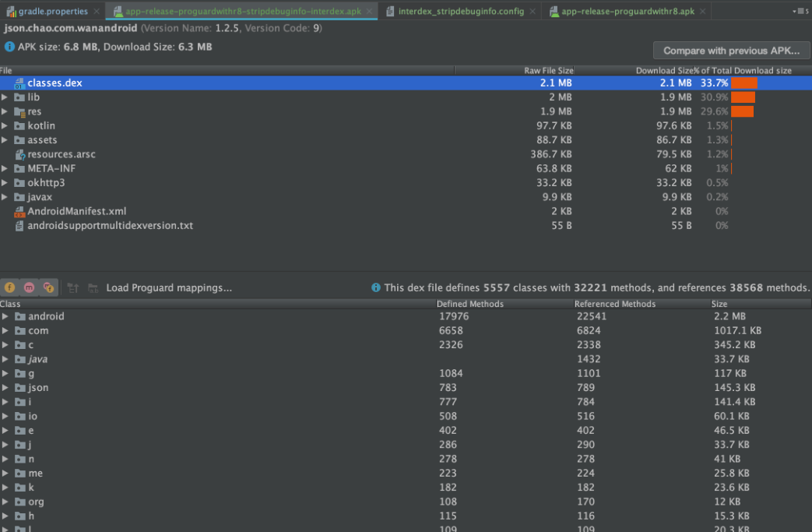Click the lib folder icon

pos(19,97)
